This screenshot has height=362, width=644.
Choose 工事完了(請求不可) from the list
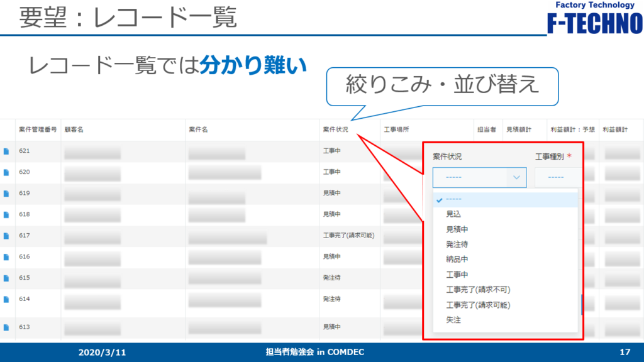click(478, 290)
